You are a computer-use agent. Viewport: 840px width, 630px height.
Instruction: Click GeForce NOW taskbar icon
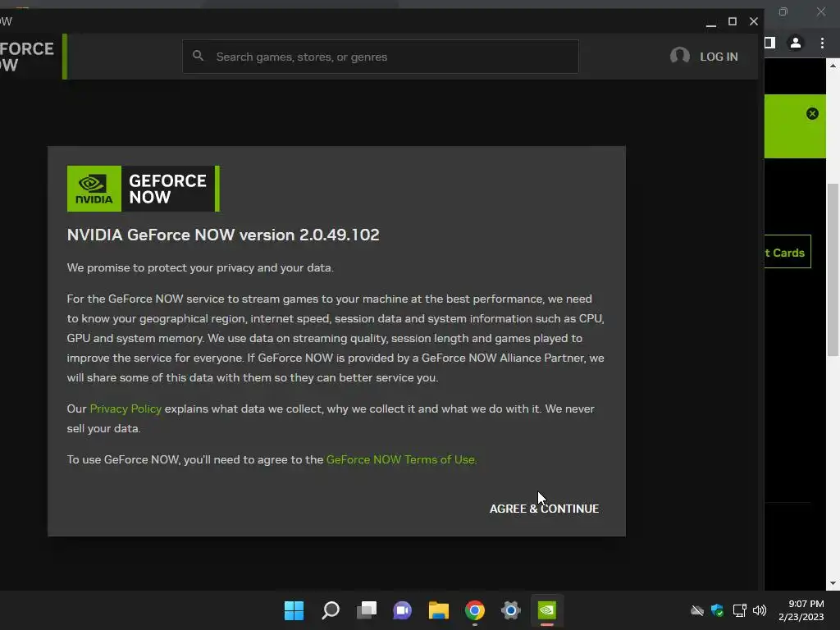pyautogui.click(x=547, y=610)
